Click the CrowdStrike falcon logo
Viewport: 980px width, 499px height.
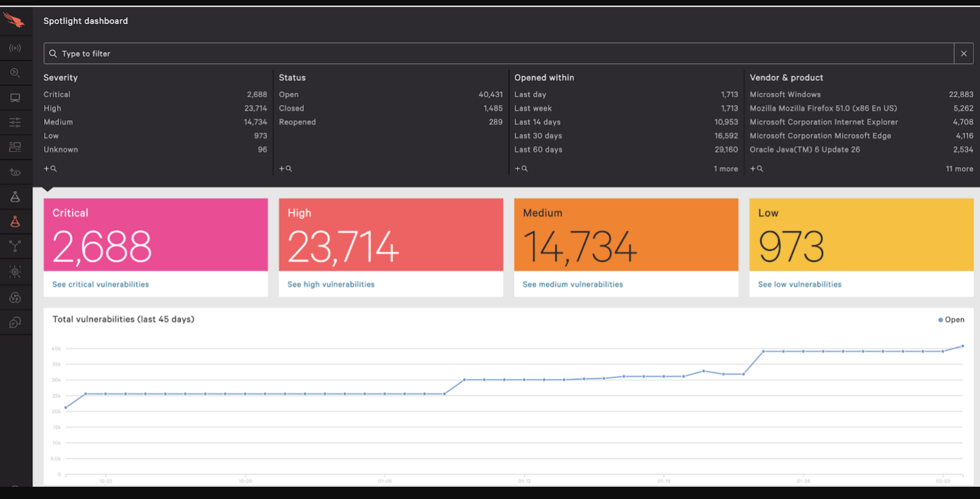pyautogui.click(x=14, y=21)
